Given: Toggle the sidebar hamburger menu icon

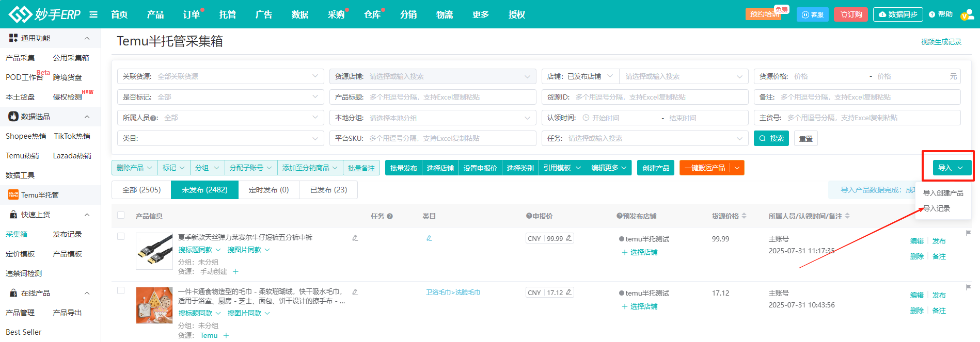Looking at the screenshot, I should click(93, 14).
